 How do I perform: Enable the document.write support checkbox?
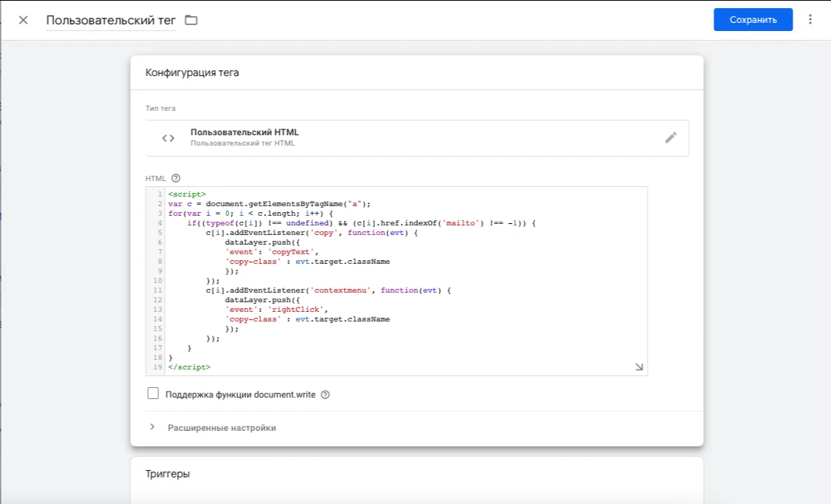[x=153, y=394]
